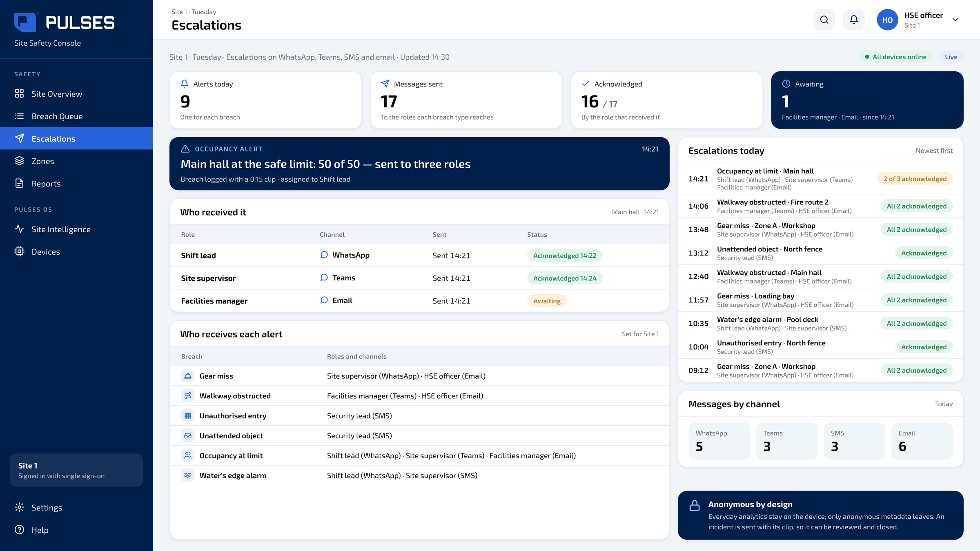Click the Walkway obstructed route icon

click(x=187, y=396)
